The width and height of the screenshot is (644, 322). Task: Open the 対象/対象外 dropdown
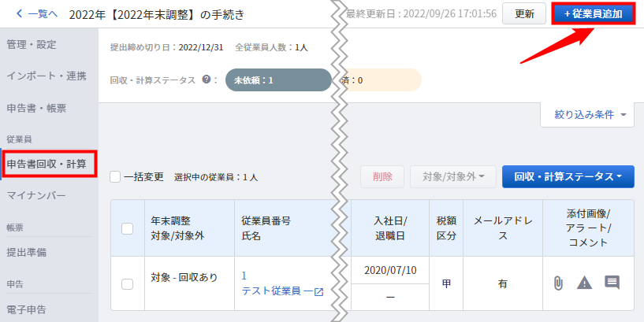click(x=453, y=177)
